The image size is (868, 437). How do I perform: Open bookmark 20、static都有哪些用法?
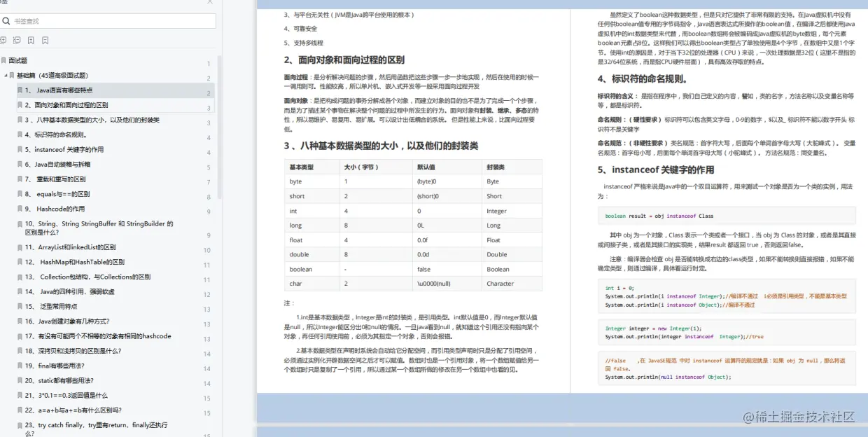[x=58, y=380]
